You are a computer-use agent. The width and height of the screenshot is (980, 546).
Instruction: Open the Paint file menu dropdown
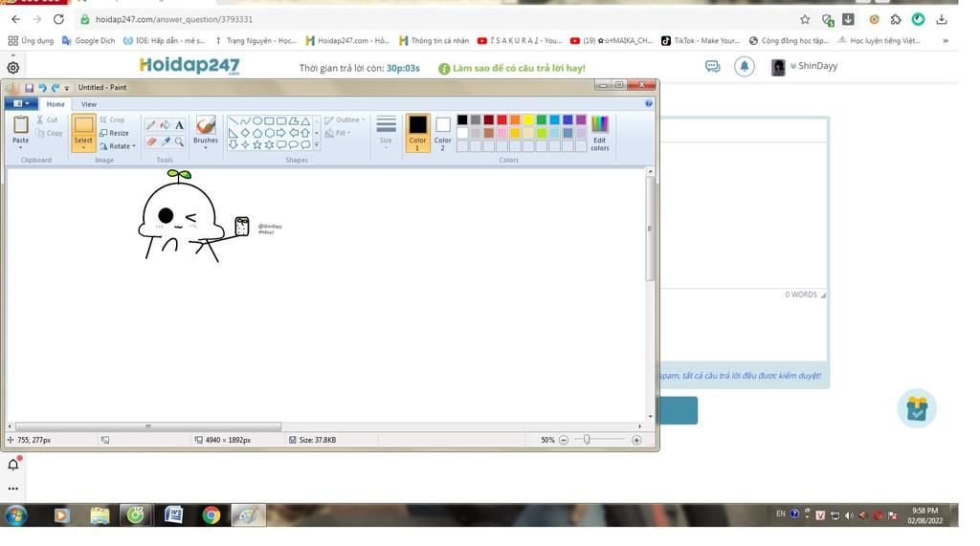[x=21, y=103]
